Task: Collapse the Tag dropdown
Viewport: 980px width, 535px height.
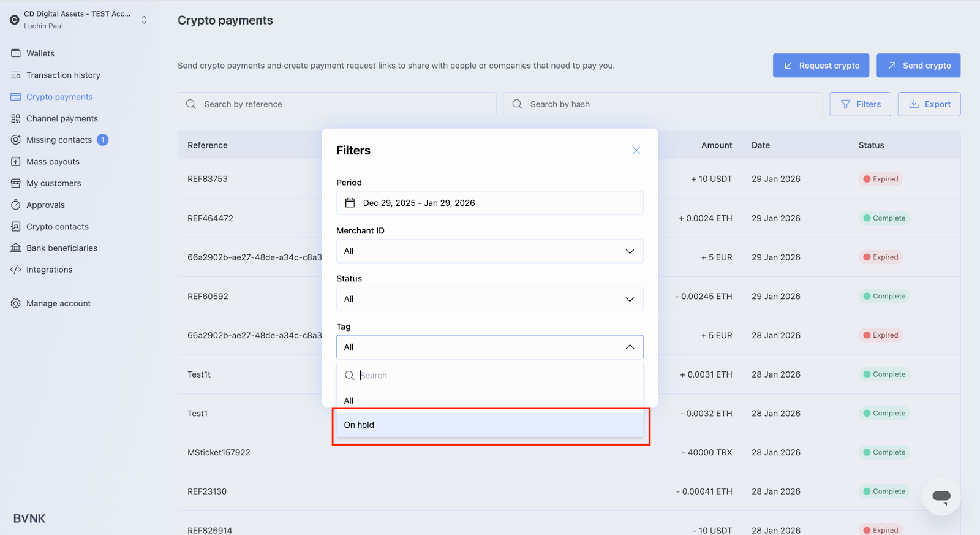Action: coord(629,347)
